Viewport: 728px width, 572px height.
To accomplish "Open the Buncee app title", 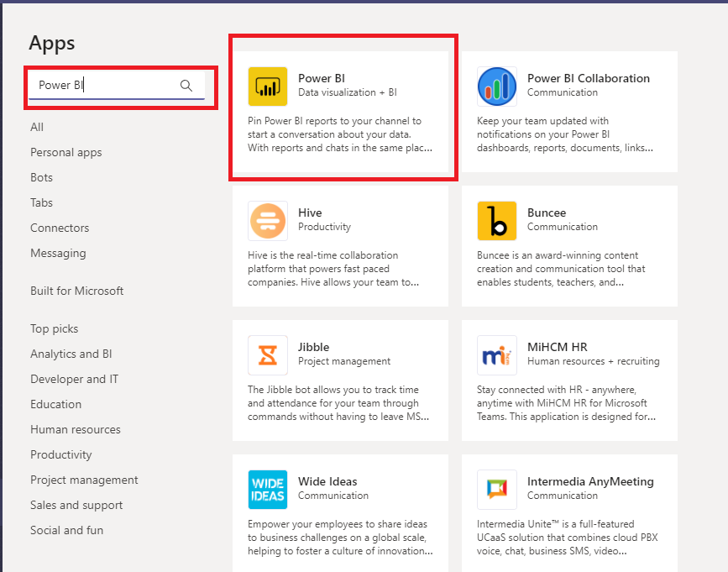I will [x=547, y=213].
